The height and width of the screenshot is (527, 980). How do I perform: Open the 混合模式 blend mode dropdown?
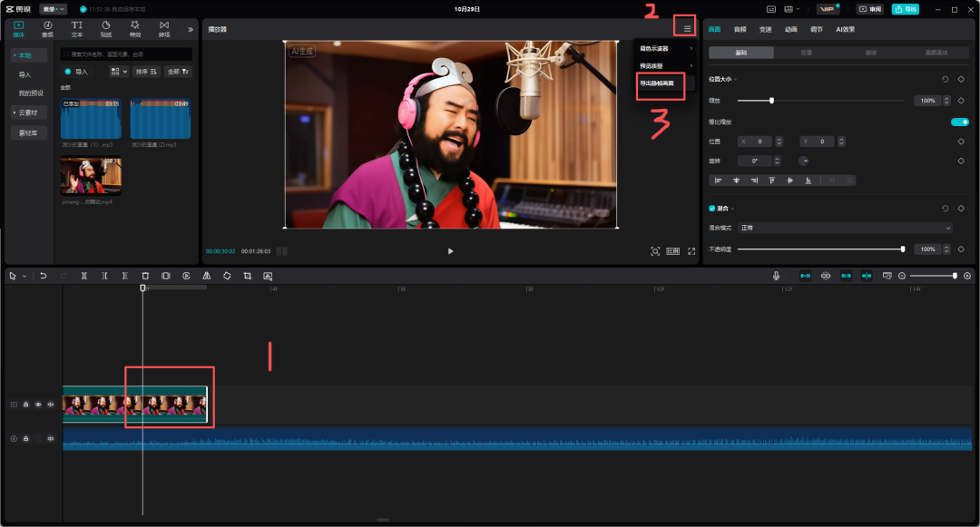click(x=844, y=228)
